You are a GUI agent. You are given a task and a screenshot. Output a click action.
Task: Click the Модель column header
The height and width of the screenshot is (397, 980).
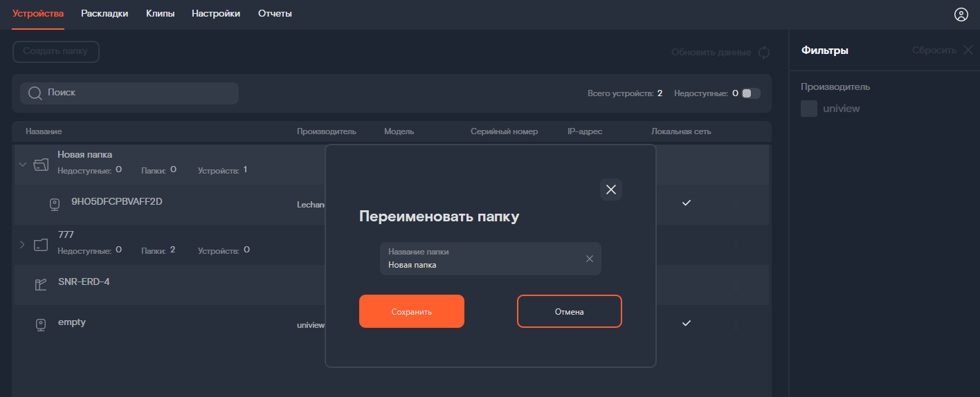399,131
